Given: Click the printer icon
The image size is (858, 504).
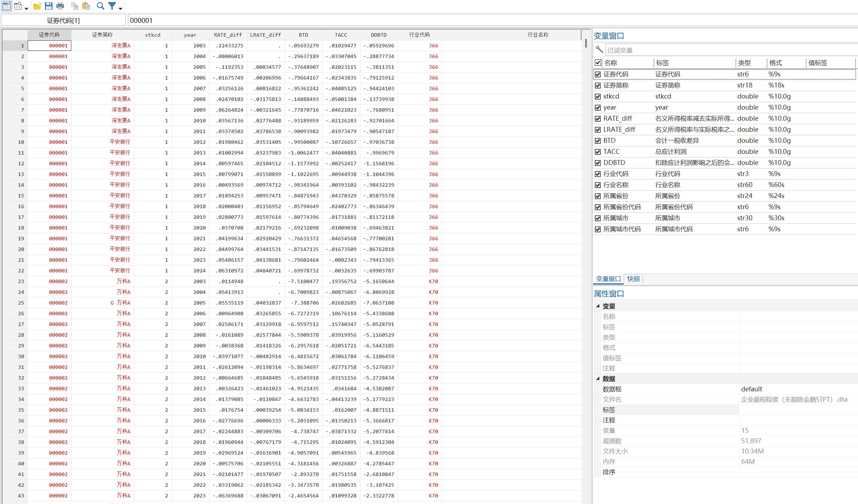Looking at the screenshot, I should (x=60, y=6).
